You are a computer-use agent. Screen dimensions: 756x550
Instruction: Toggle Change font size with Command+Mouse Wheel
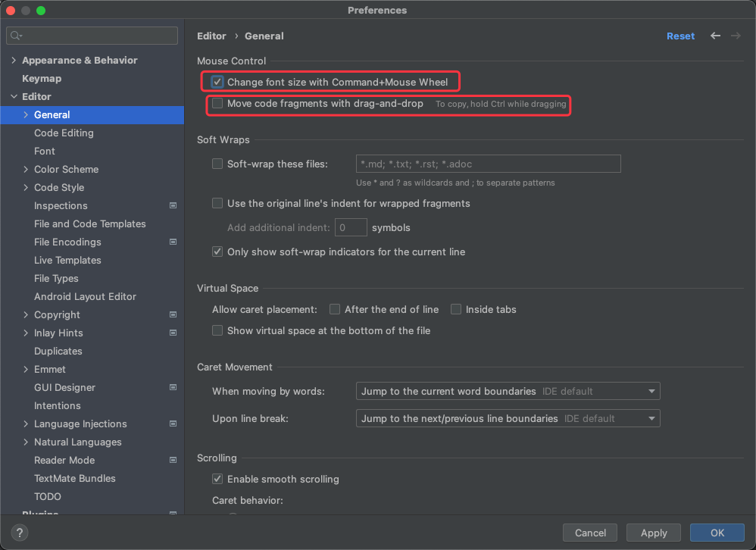click(217, 82)
